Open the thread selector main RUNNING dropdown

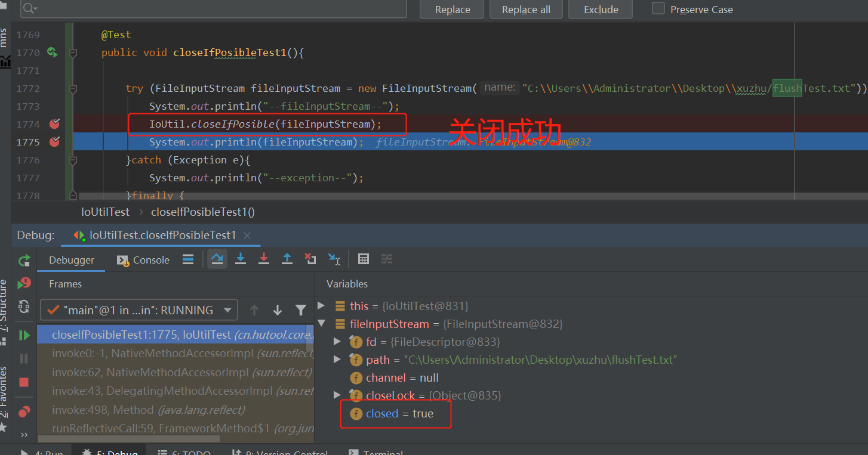coord(138,310)
